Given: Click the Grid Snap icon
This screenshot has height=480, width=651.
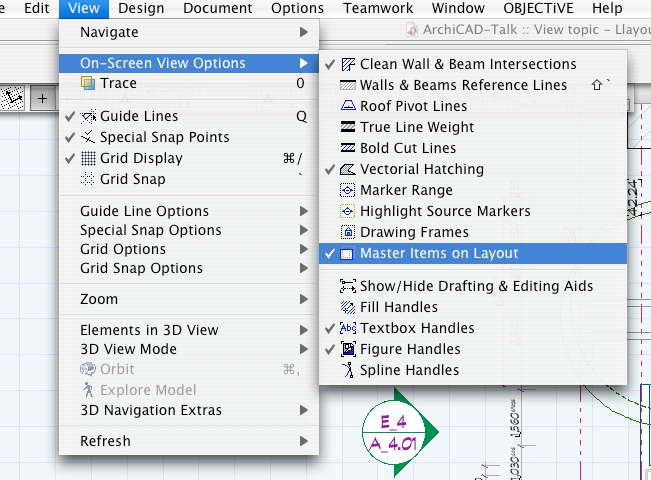Looking at the screenshot, I should (88, 179).
